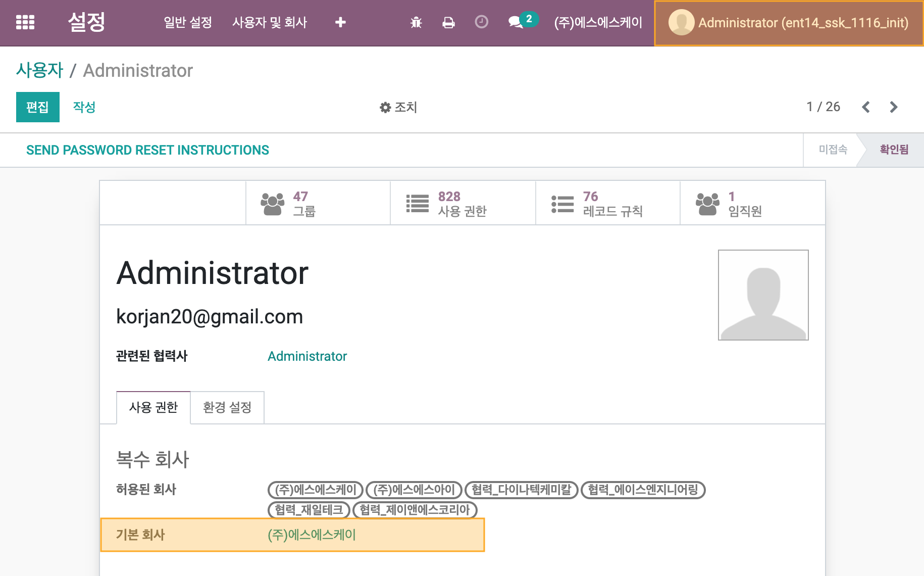Click the printer icon
Viewport: 924px width, 576px height.
pos(448,22)
